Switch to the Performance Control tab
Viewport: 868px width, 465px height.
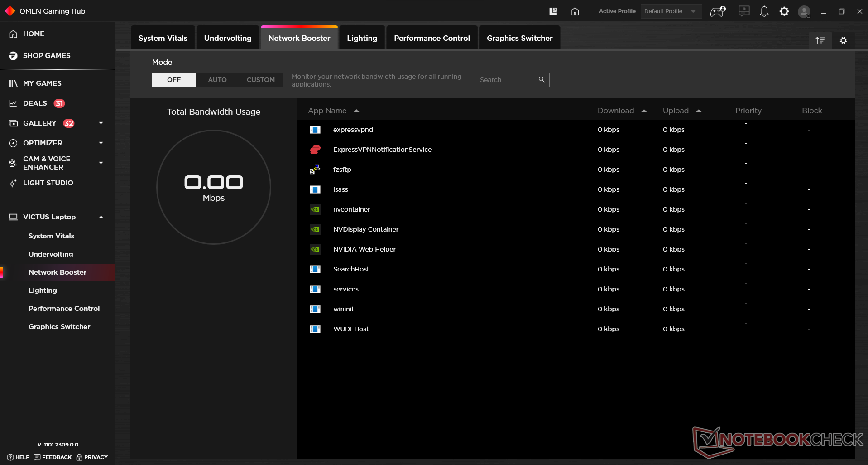[432, 38]
